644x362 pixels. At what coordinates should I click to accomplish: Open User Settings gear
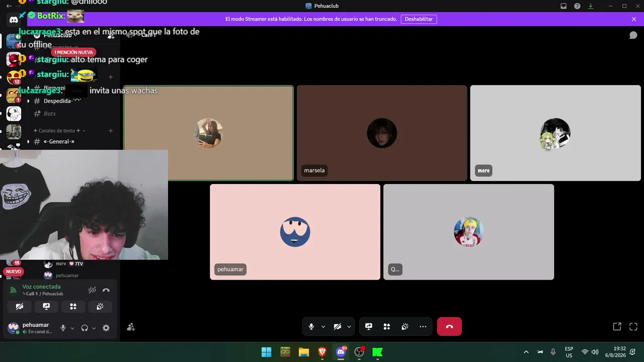point(106,328)
